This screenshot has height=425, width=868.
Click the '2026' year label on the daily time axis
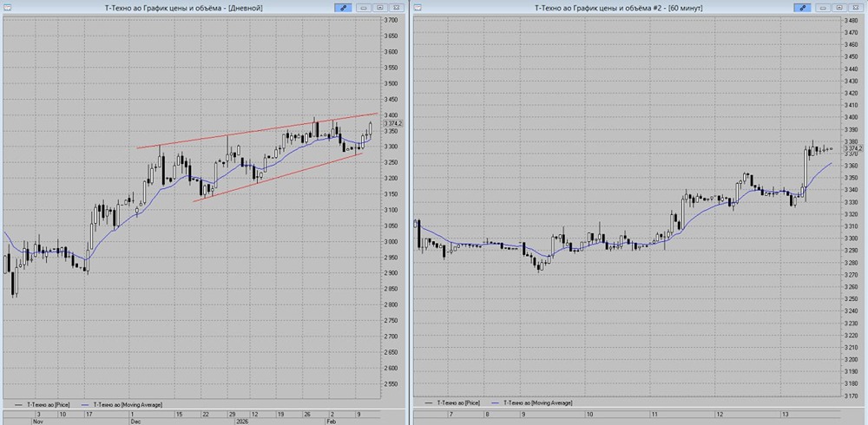(242, 421)
